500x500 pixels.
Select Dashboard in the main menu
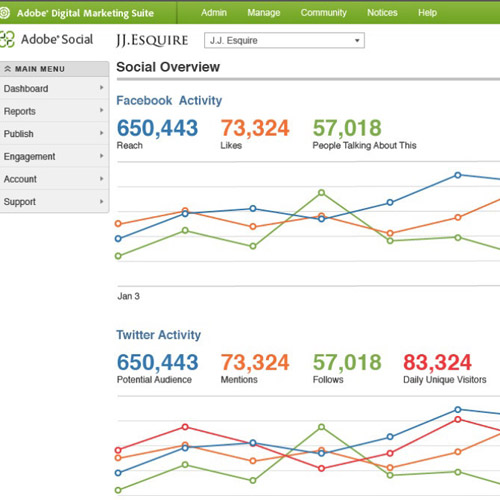click(x=54, y=88)
